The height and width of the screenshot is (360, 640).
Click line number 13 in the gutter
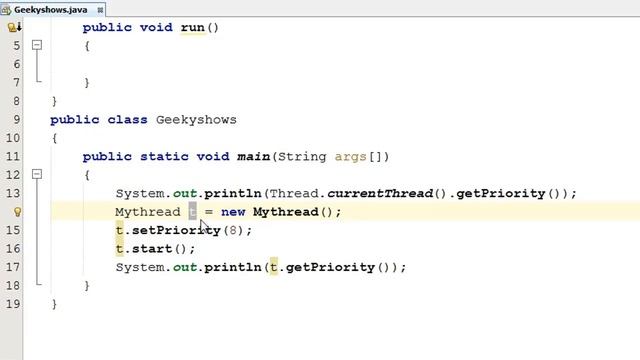pos(13,193)
